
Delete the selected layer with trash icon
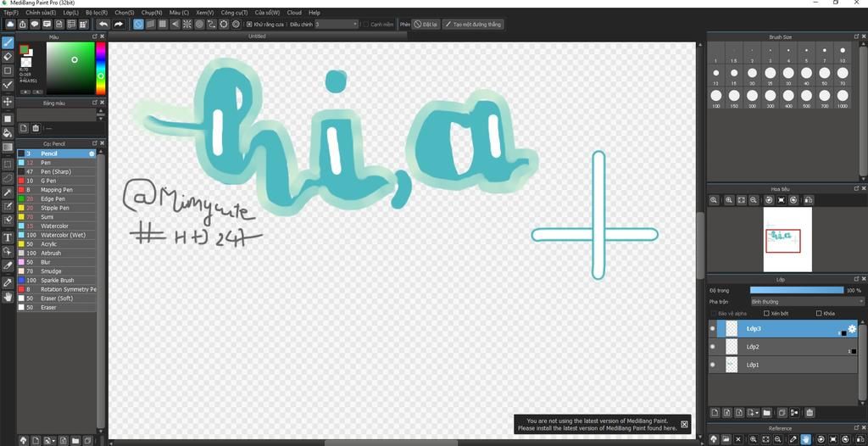810,412
